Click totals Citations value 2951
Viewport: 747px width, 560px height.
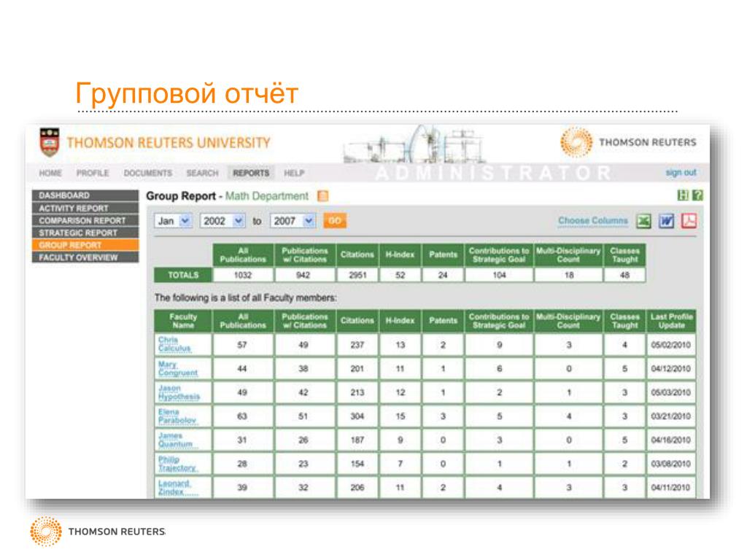(357, 275)
